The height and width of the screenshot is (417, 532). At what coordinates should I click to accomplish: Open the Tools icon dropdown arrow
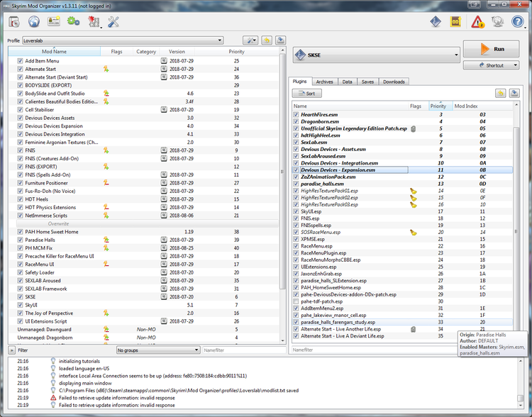[101, 28]
